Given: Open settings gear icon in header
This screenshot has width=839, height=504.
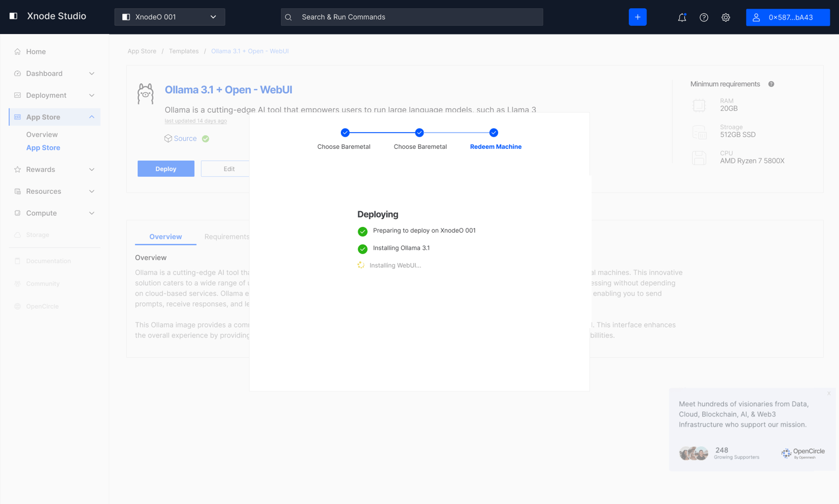Looking at the screenshot, I should [726, 17].
